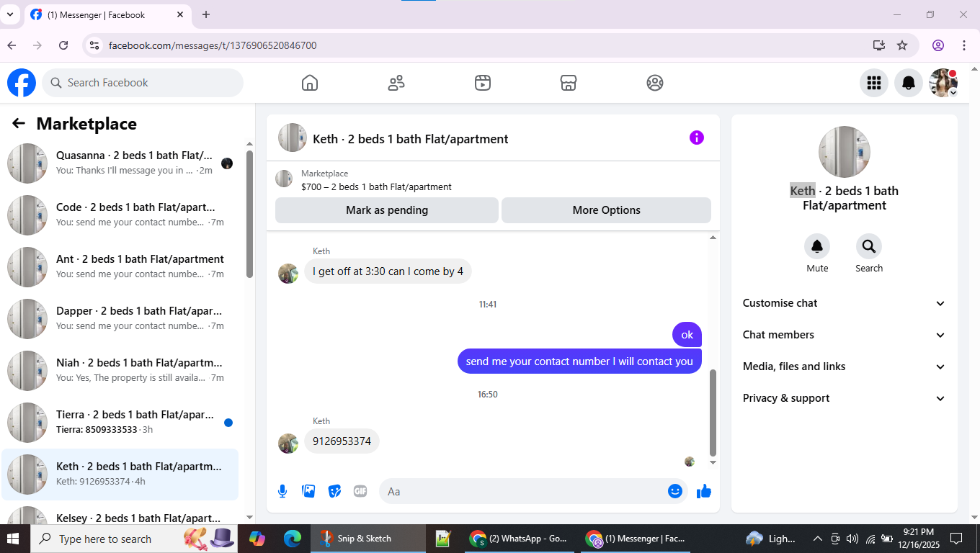Expand Chat members section

point(844,335)
